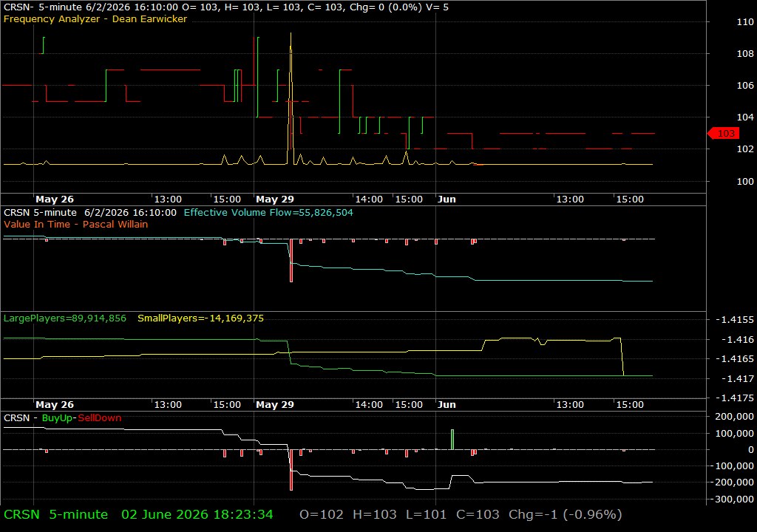Click the red 103 price marker
This screenshot has width=757, height=532.
point(723,133)
